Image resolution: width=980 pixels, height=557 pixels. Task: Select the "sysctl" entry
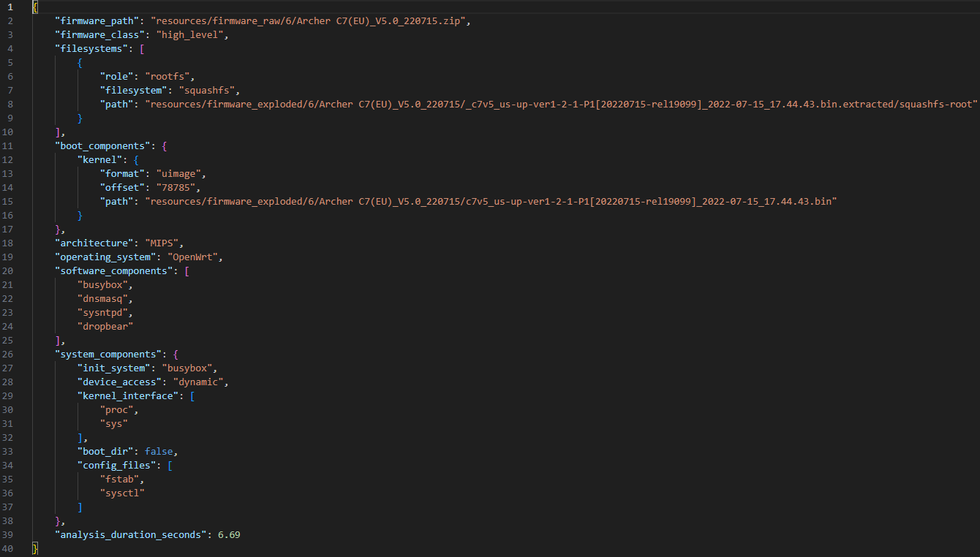(123, 493)
